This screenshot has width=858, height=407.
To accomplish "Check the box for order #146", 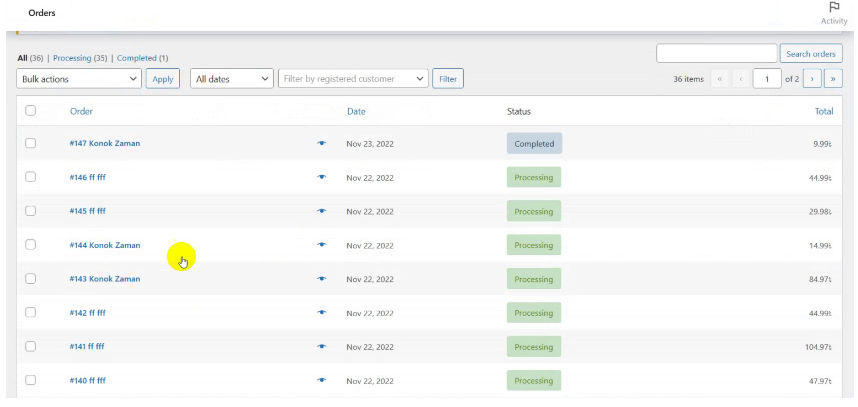I will [31, 177].
